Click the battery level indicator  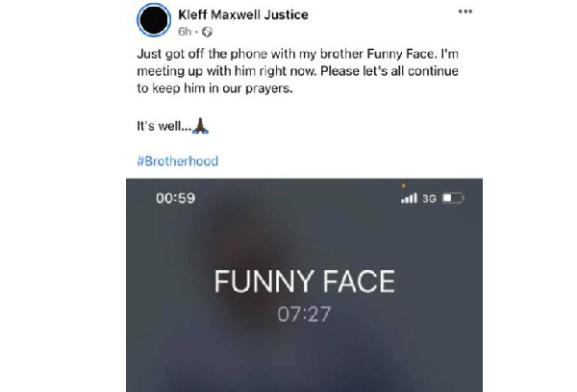[x=453, y=198]
